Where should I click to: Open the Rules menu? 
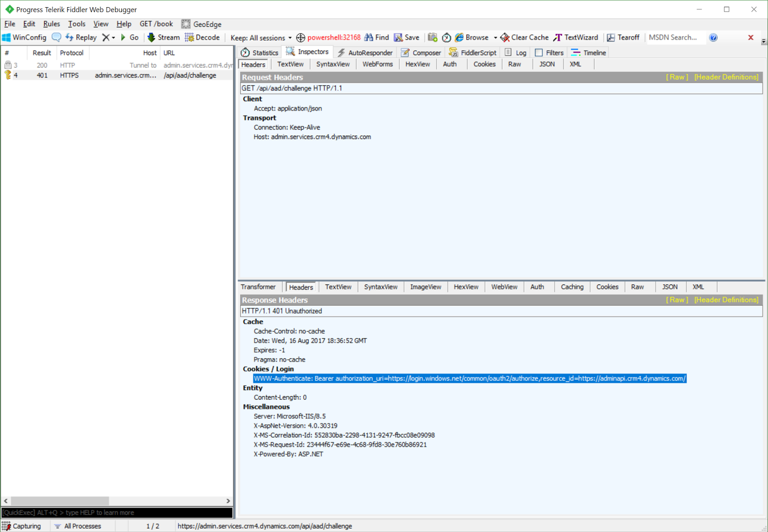pyautogui.click(x=51, y=24)
